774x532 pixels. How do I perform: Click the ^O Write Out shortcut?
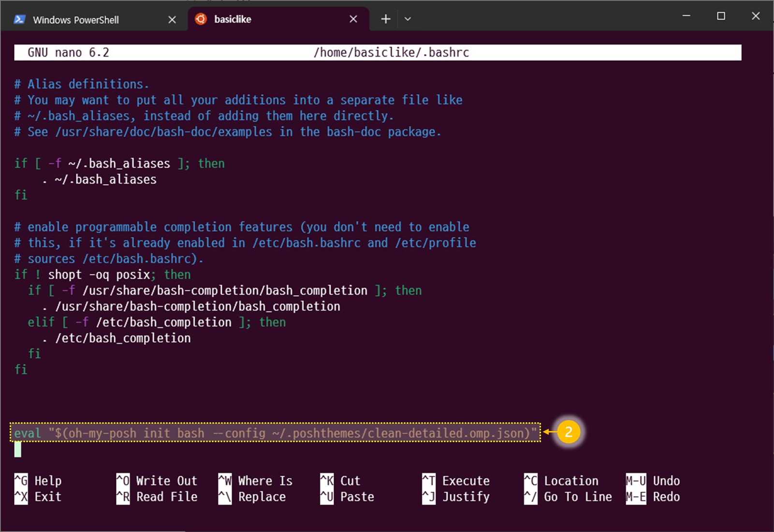pyautogui.click(x=157, y=481)
